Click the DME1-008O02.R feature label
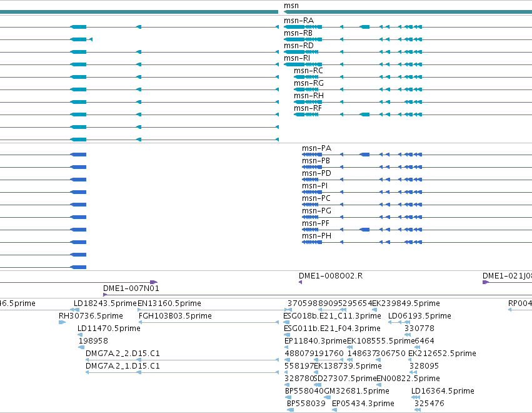Viewport: 532px width, 413px height. (331, 276)
